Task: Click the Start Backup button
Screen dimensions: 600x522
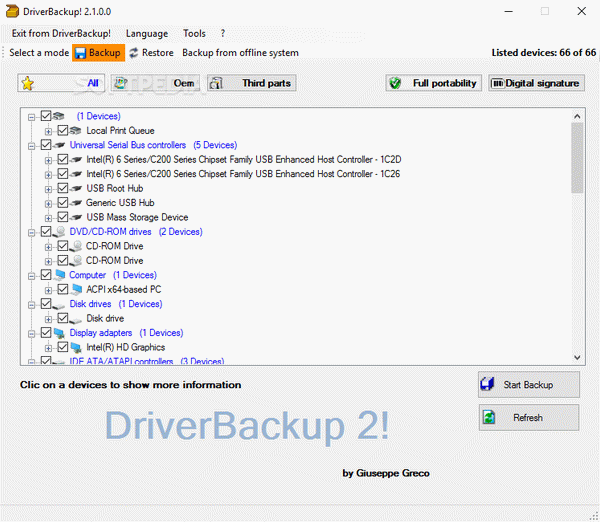Action: tap(529, 384)
